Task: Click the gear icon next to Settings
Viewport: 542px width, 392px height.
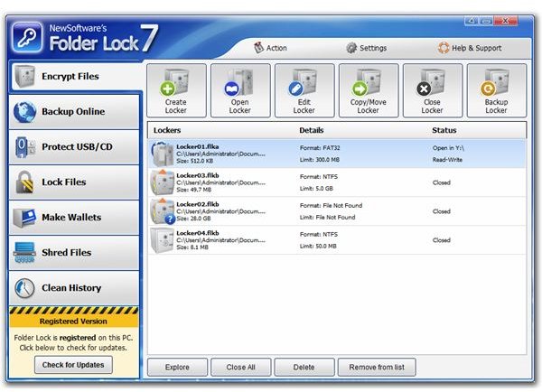Action: tap(351, 48)
